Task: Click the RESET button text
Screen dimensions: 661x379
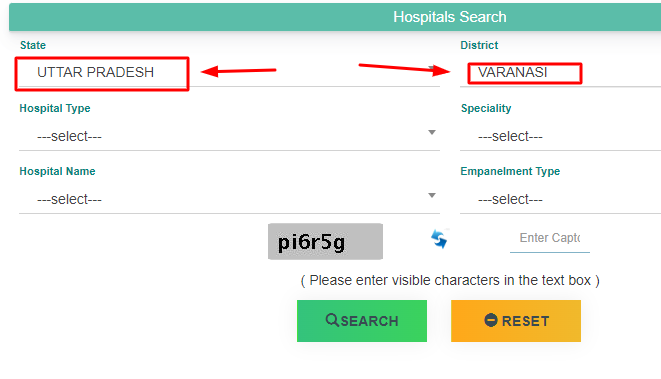Action: [x=525, y=321]
